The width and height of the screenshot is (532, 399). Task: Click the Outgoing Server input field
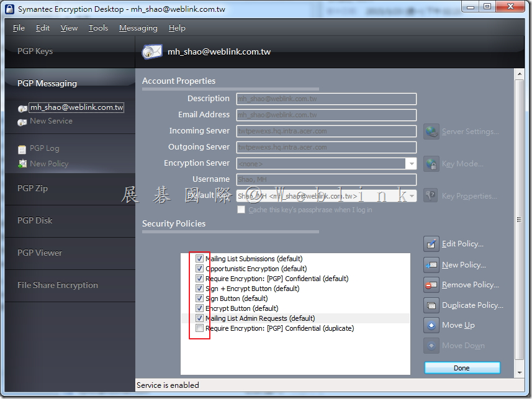(x=327, y=147)
